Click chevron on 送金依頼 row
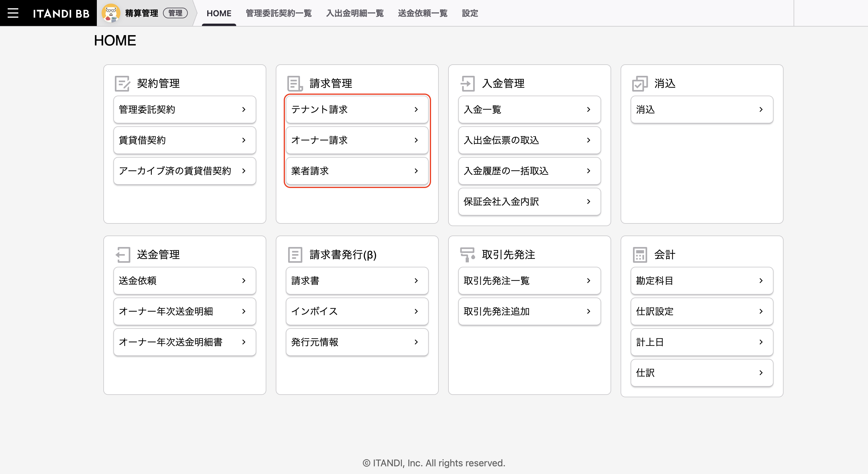Image resolution: width=868 pixels, height=474 pixels. click(x=244, y=281)
